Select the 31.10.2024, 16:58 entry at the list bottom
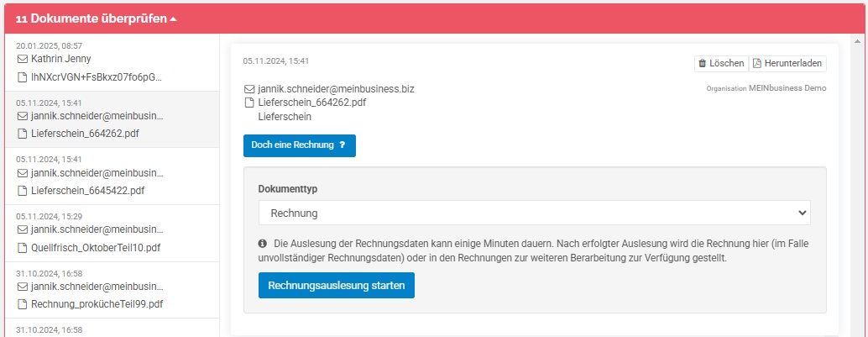Screen dimensions: 868x337 (x=112, y=328)
